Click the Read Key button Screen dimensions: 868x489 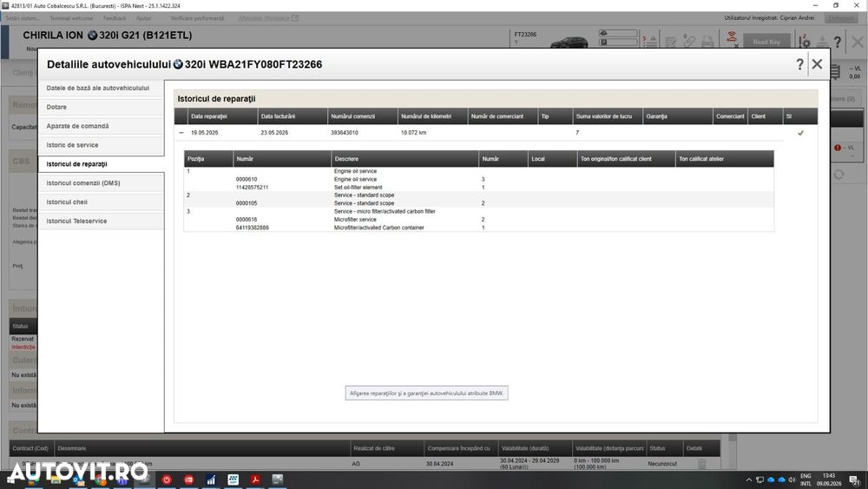click(766, 42)
